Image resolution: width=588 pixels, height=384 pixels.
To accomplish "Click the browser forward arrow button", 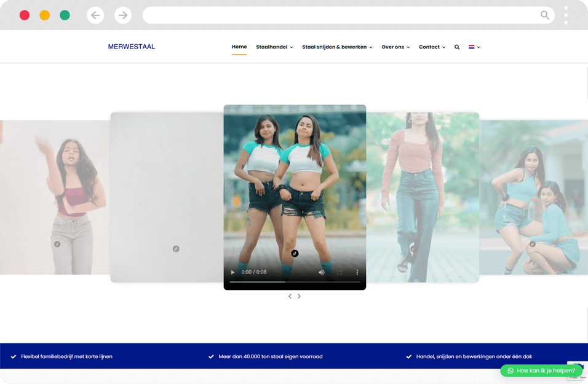I will click(x=123, y=15).
